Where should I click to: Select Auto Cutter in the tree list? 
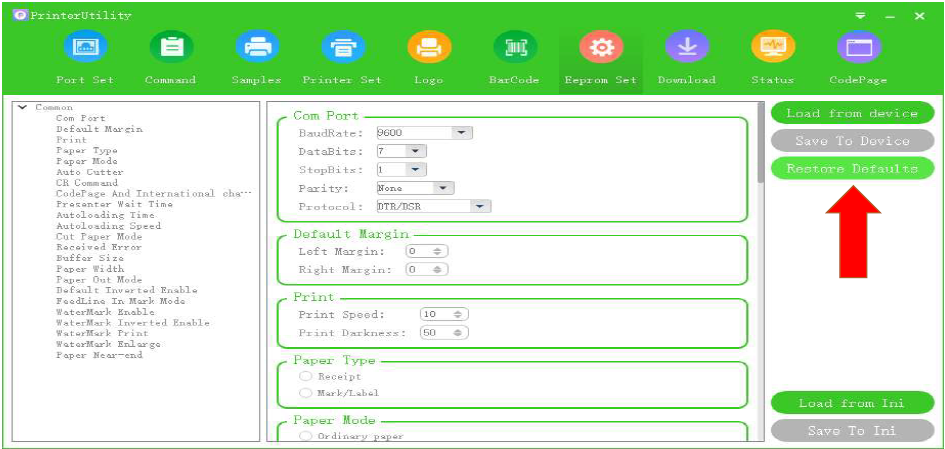(x=90, y=172)
